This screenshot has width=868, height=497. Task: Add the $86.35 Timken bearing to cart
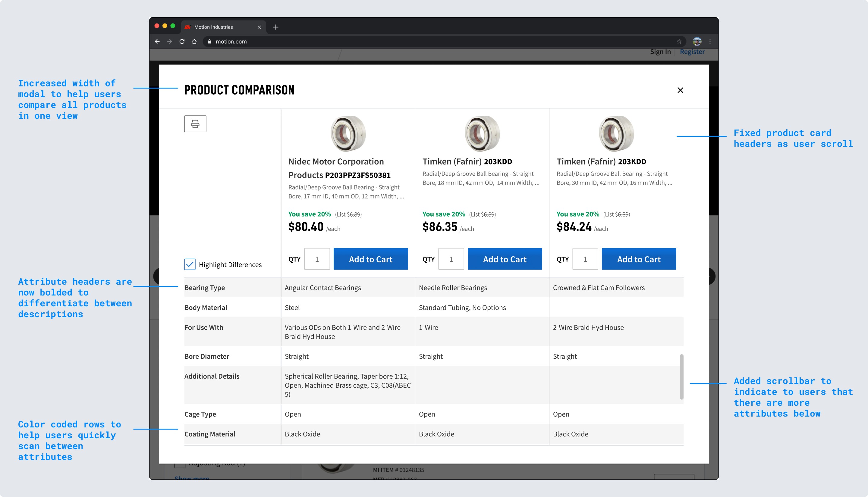pos(504,259)
